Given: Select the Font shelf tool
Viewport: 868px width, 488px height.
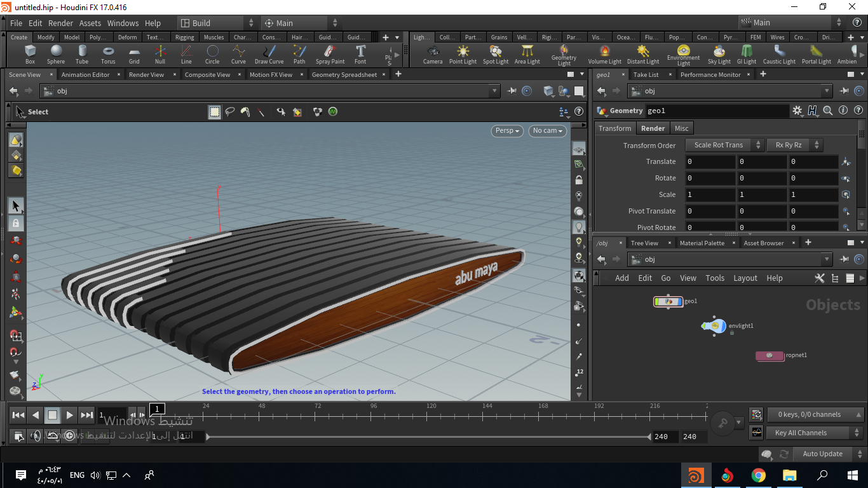Looking at the screenshot, I should pyautogui.click(x=360, y=54).
